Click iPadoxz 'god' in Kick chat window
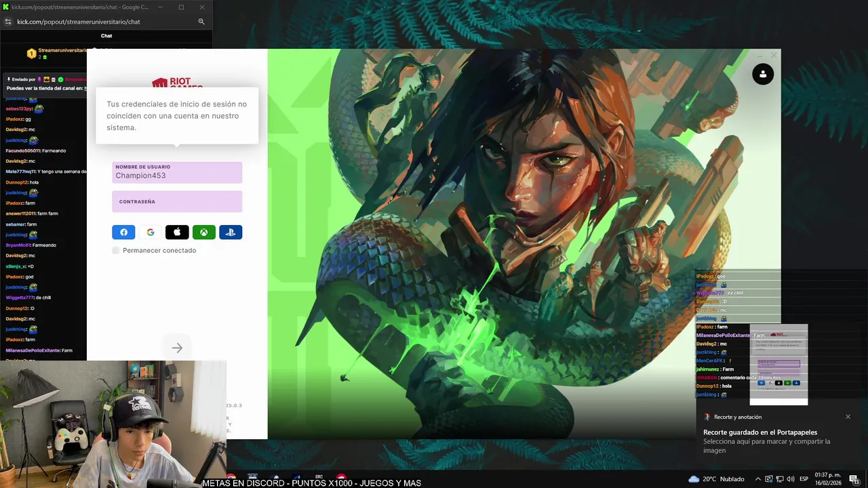Screen dimensions: 868x488 [20, 277]
